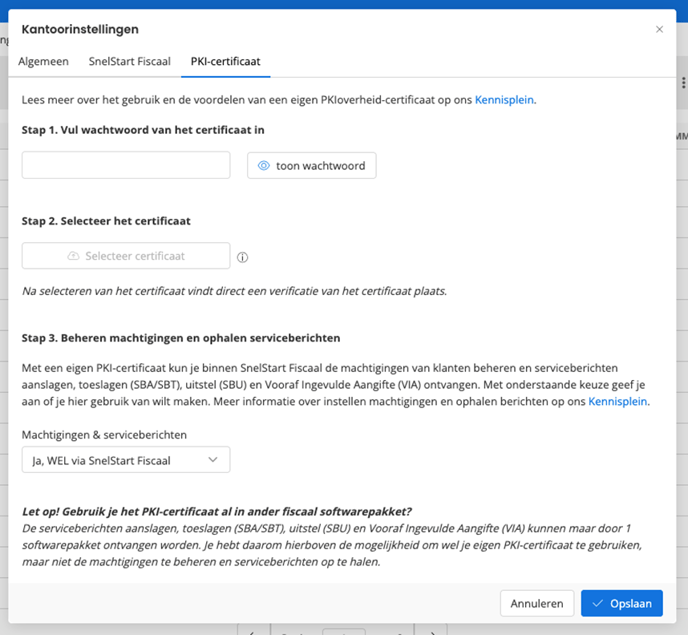Open the info icon beside Selecteer certificaat
Screen dimensions: 688x635
pyautogui.click(x=242, y=257)
